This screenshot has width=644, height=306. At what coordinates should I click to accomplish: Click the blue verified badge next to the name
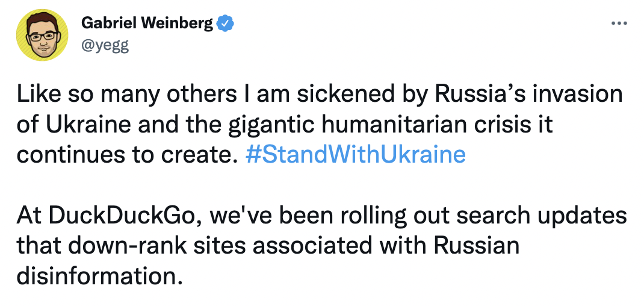click(x=226, y=23)
